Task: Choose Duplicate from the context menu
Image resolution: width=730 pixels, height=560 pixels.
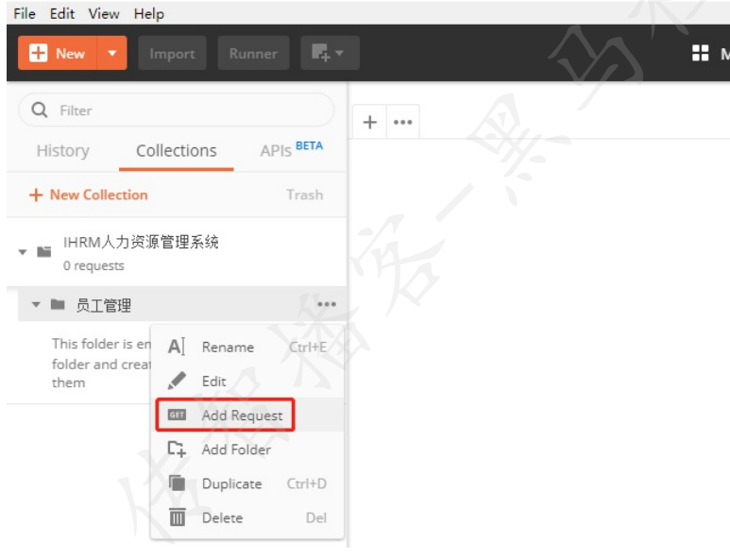Action: (x=247, y=484)
